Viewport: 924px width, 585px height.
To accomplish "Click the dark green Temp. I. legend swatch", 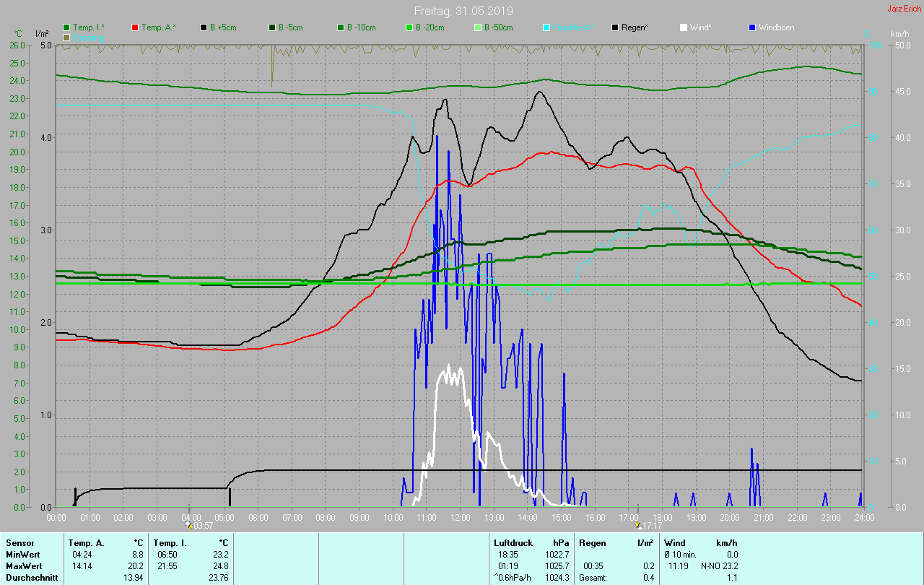I will (66, 27).
